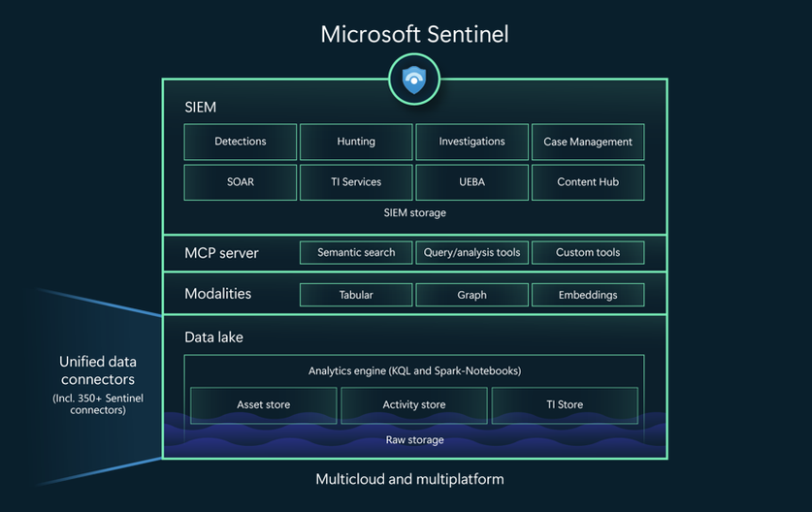This screenshot has width=812, height=512.
Task: Select the Detections box
Action: [x=241, y=142]
